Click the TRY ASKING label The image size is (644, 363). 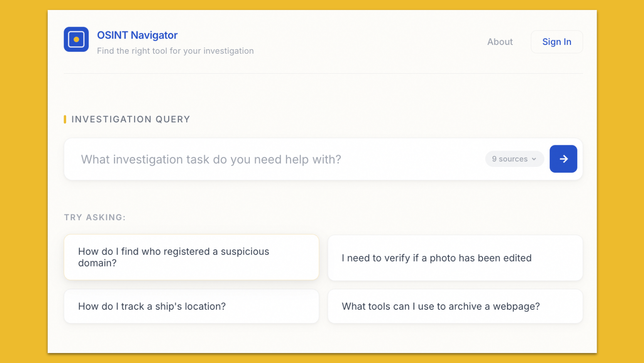click(95, 217)
